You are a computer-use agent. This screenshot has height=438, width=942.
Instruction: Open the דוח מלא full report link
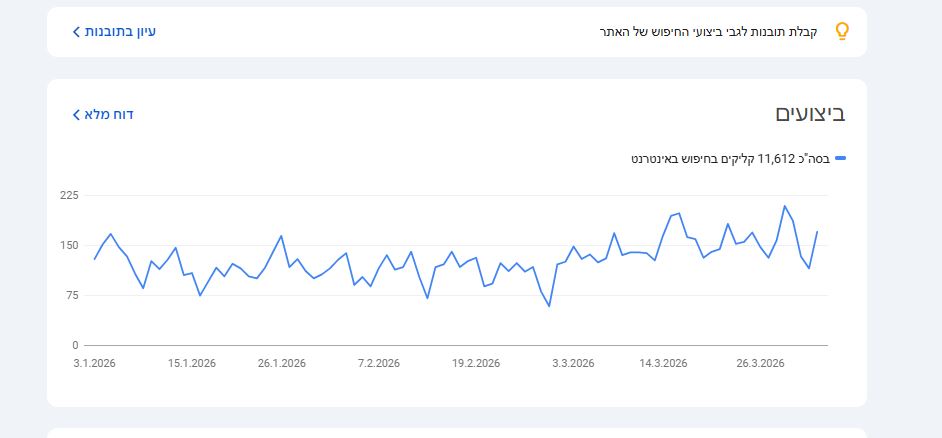point(109,115)
